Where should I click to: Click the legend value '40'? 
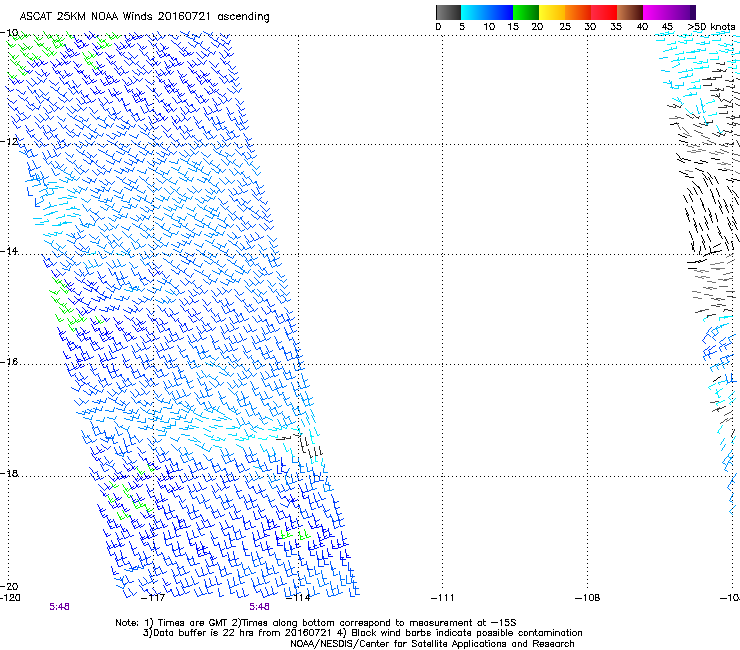point(642,27)
